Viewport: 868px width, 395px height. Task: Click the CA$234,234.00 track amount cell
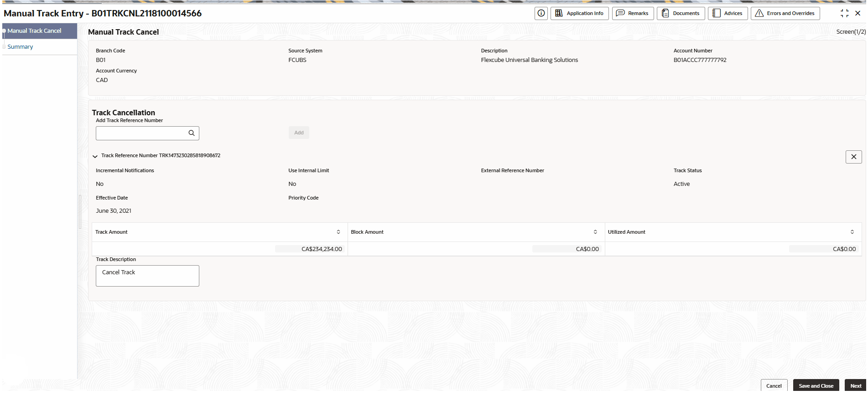[x=220, y=249]
